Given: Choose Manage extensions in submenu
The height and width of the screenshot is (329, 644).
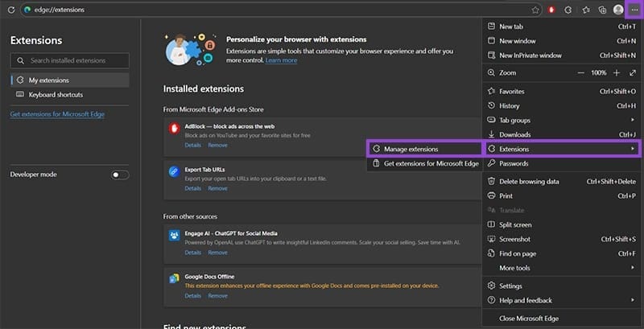Looking at the screenshot, I should coord(424,149).
